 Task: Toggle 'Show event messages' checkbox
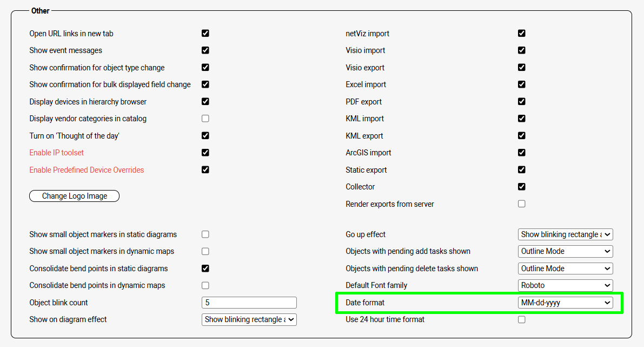point(205,50)
